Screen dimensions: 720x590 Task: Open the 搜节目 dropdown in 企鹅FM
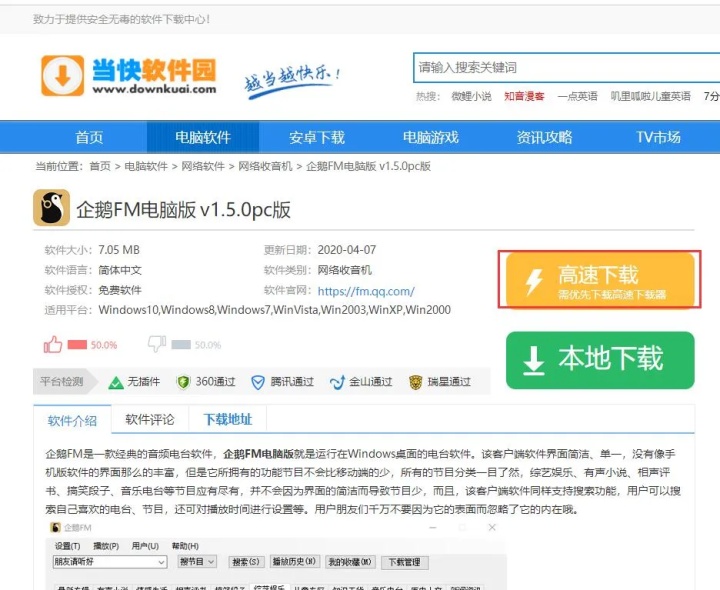pos(197,562)
